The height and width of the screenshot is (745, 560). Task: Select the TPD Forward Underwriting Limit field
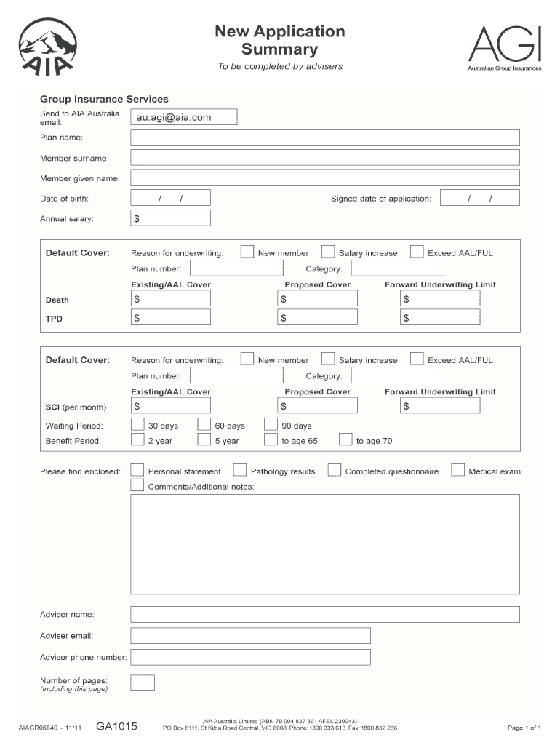point(441,317)
